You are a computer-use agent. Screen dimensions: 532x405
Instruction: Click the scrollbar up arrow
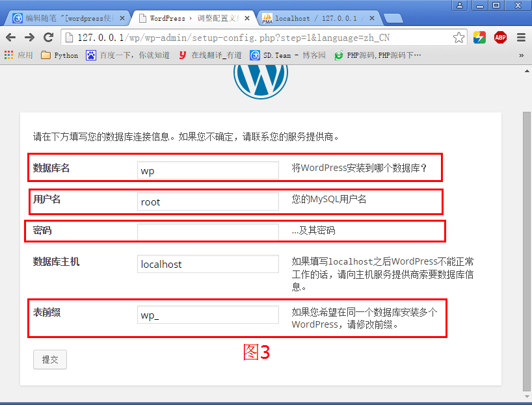(527, 71)
